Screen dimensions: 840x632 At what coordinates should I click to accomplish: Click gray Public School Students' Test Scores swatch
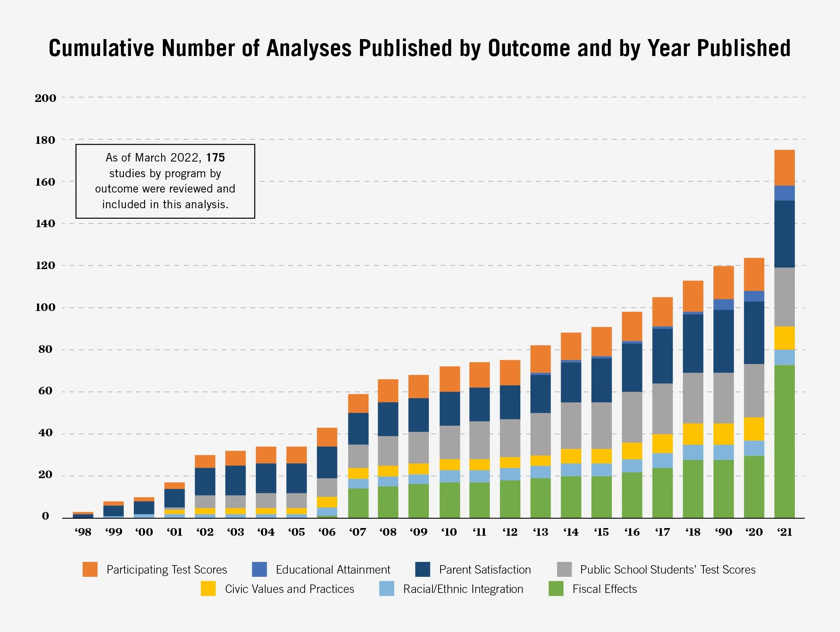[564, 569]
